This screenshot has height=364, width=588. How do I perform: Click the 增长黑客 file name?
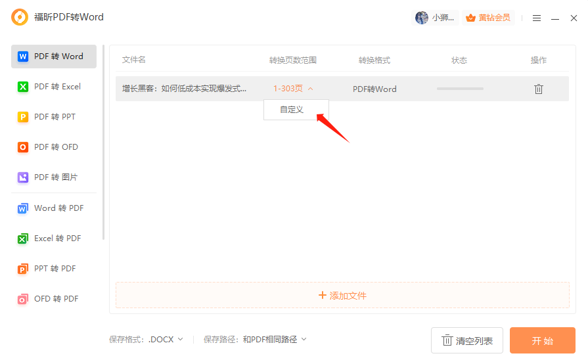click(184, 89)
